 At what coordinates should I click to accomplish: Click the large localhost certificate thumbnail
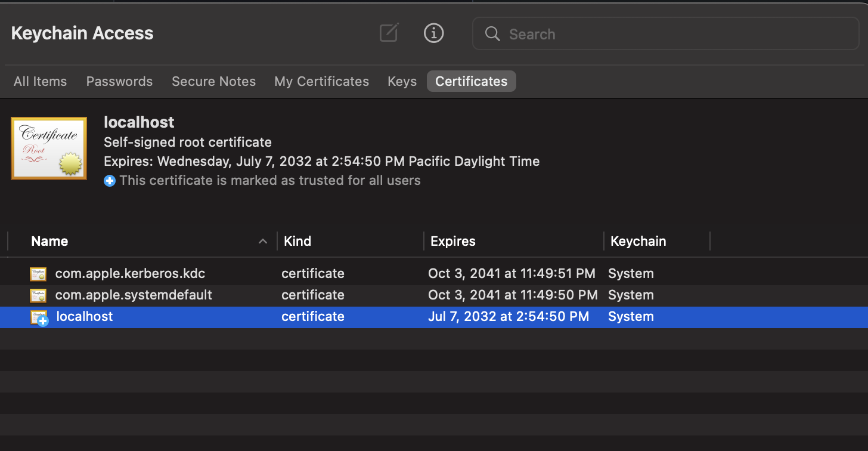click(x=49, y=149)
